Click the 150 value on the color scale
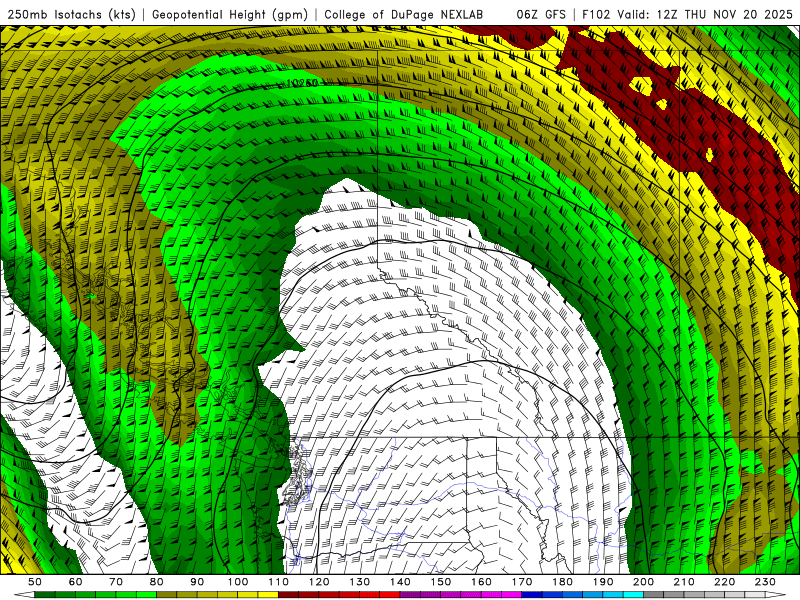Viewport: 800px width, 600px height. pyautogui.click(x=441, y=582)
